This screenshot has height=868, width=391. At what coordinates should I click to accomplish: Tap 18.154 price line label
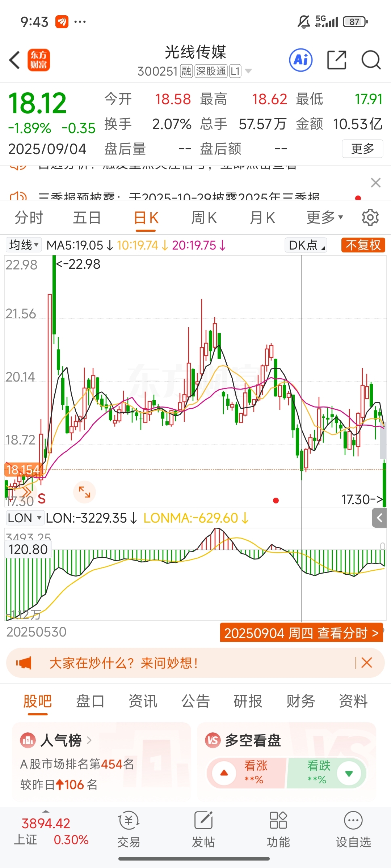click(23, 470)
